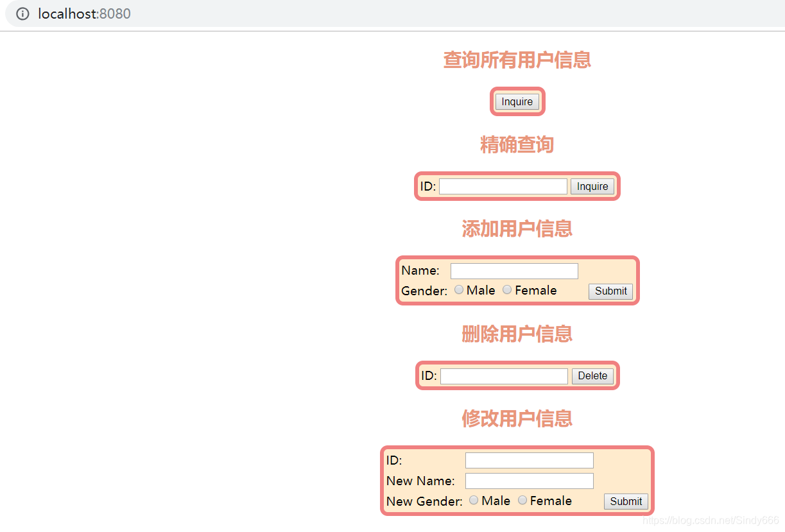Screen dimensions: 785x532
Task: Click the 查询所有用户信息 heading
Action: coord(517,60)
